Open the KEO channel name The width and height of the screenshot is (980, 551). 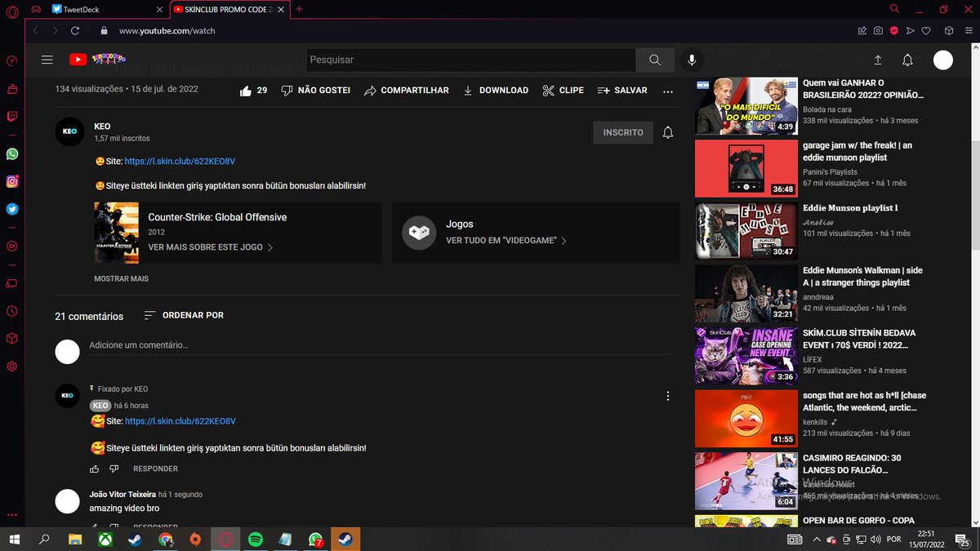coord(102,127)
